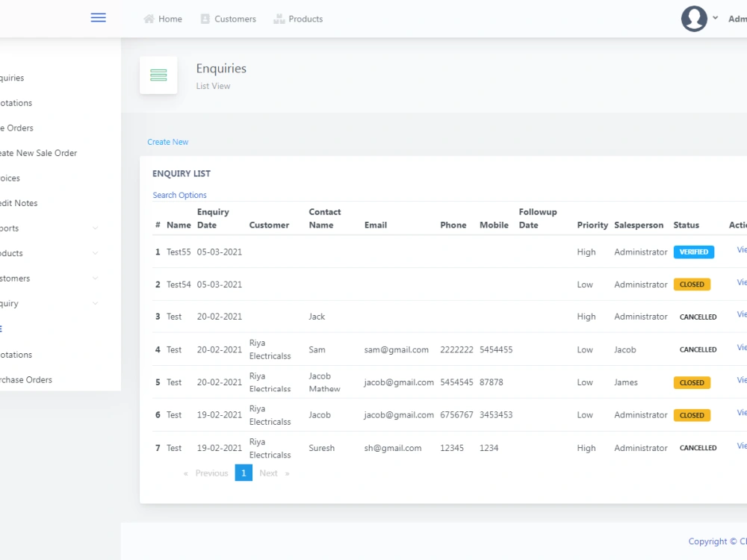
Task: Click the Suresh contact name
Action: point(321,448)
